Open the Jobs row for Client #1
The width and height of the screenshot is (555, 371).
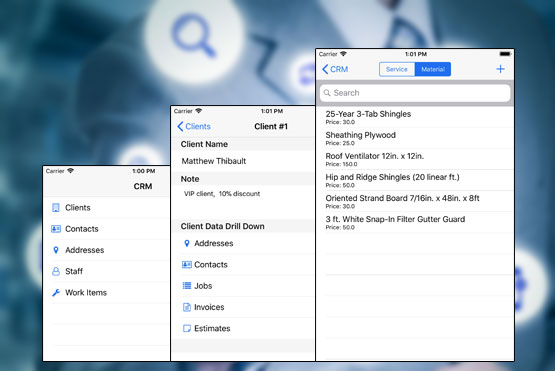pos(243,286)
